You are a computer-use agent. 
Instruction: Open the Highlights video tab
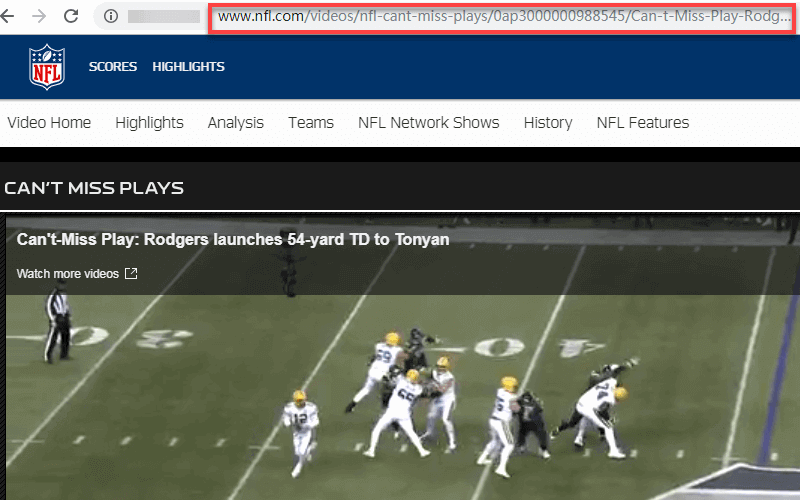click(x=149, y=123)
